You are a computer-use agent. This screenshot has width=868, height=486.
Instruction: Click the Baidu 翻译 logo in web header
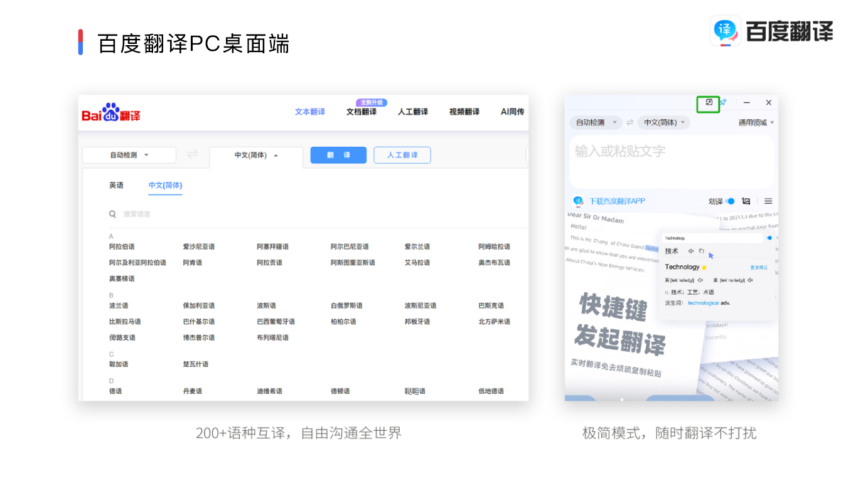pos(111,113)
